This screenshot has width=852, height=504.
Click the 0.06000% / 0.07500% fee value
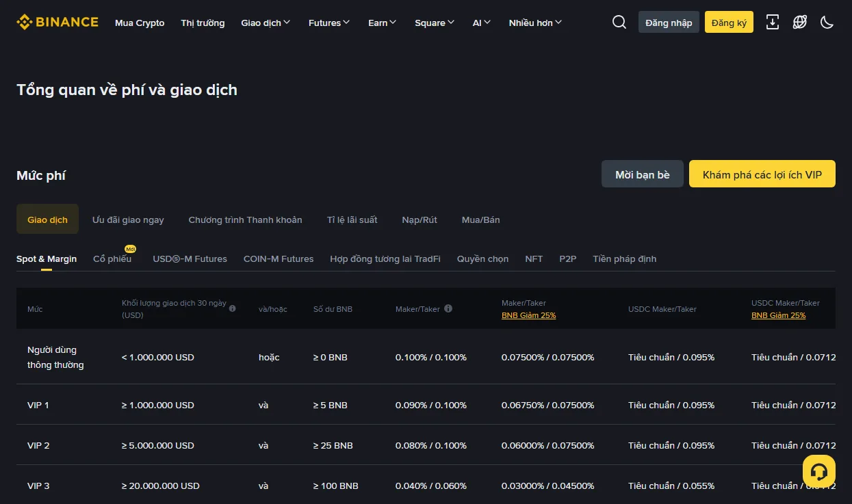pos(548,445)
